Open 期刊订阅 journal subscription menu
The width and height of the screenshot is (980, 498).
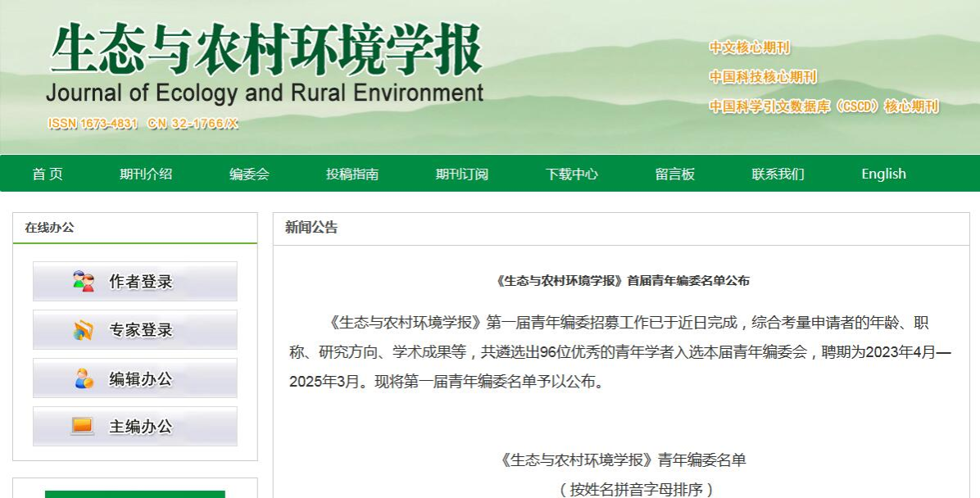[x=462, y=174]
